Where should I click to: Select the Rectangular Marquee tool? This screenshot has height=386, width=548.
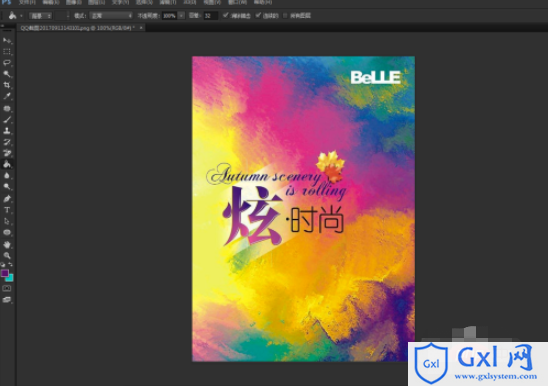7,52
